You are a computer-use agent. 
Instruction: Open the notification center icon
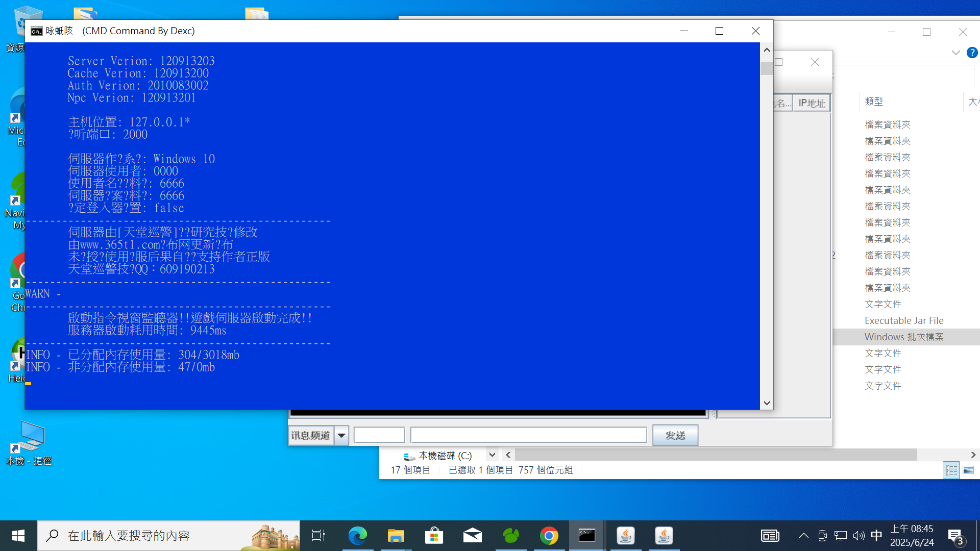point(955,536)
